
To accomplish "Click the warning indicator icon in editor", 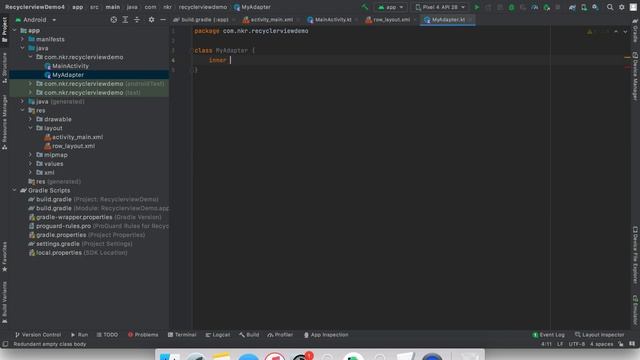I will tap(589, 31).
